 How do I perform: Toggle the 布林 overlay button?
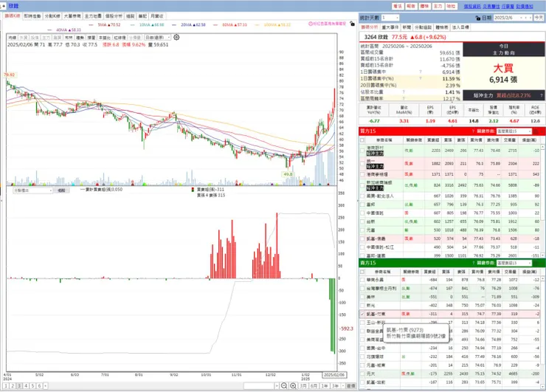69,38
